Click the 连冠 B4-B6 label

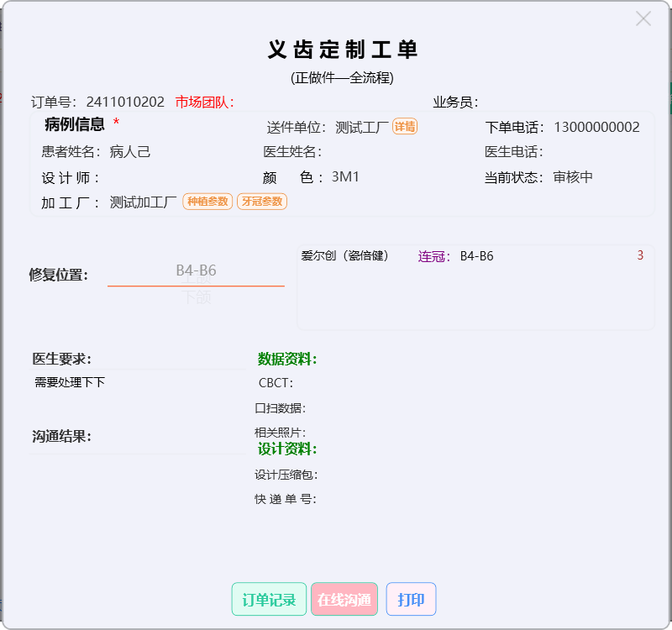(456, 256)
